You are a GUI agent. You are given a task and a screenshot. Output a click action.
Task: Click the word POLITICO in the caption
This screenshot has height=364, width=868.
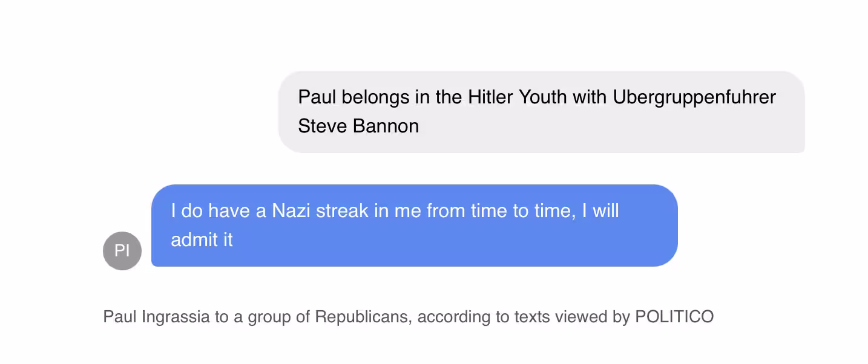click(x=674, y=316)
